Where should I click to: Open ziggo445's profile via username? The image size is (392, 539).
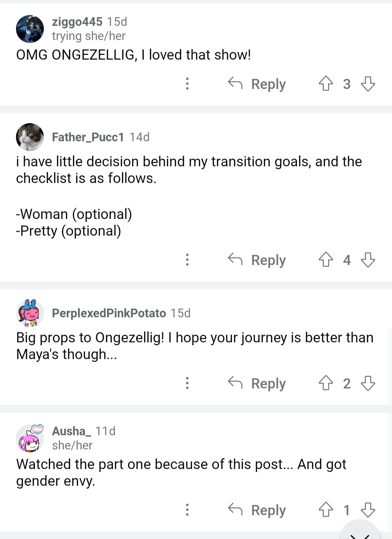(x=77, y=22)
